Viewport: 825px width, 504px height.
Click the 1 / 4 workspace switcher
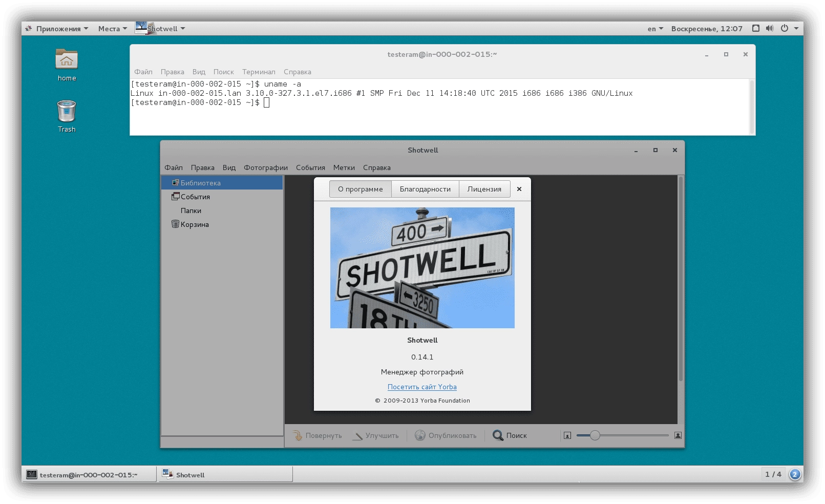click(773, 474)
